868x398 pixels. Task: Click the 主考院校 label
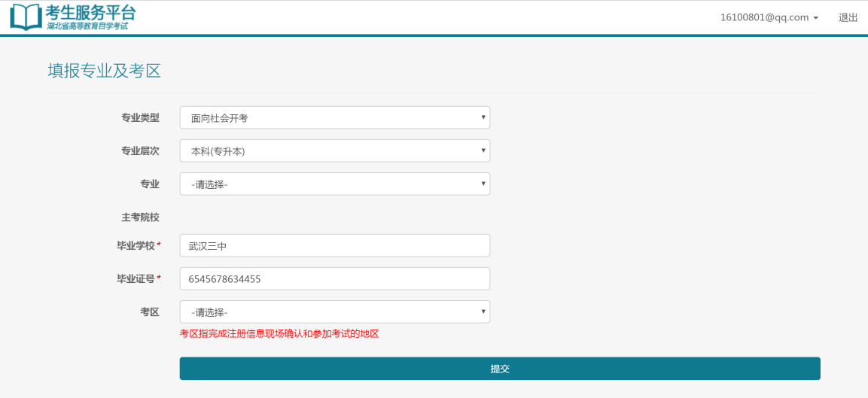(x=140, y=217)
